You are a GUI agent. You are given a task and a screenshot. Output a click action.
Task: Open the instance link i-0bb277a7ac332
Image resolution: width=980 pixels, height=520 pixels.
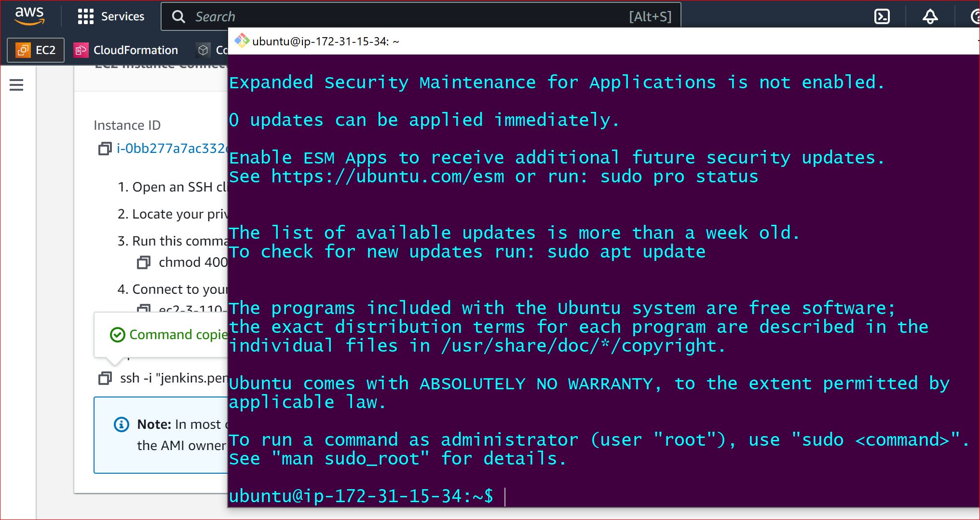(x=171, y=149)
